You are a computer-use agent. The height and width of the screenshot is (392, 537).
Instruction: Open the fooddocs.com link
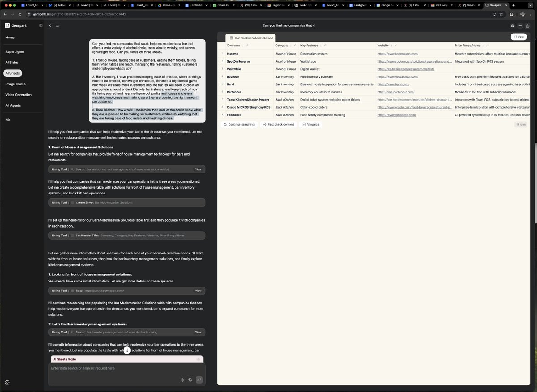click(396, 115)
